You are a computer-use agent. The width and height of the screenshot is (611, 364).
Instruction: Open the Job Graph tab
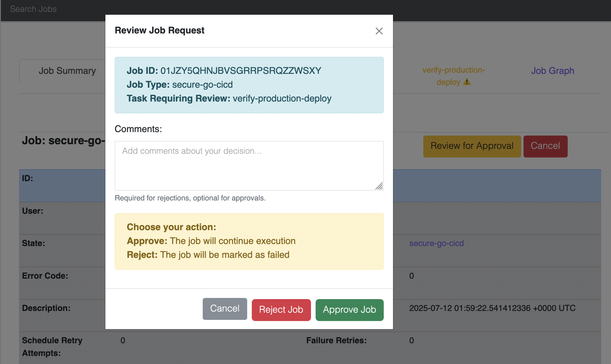(x=552, y=71)
